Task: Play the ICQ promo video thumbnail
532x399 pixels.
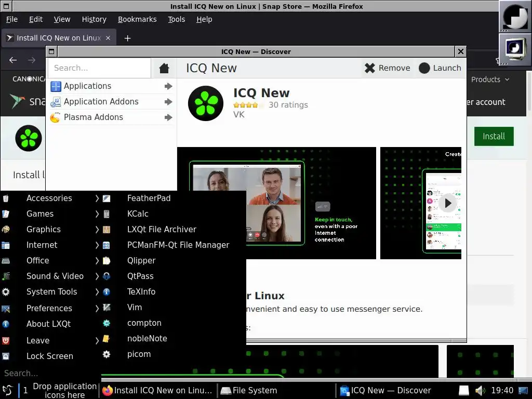Action: 448,203
